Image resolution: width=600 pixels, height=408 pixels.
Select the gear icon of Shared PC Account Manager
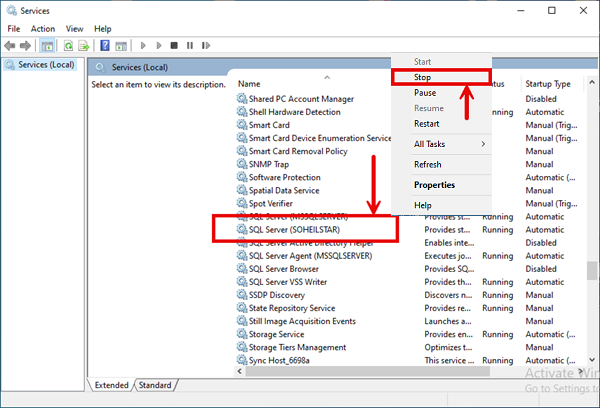(242, 99)
